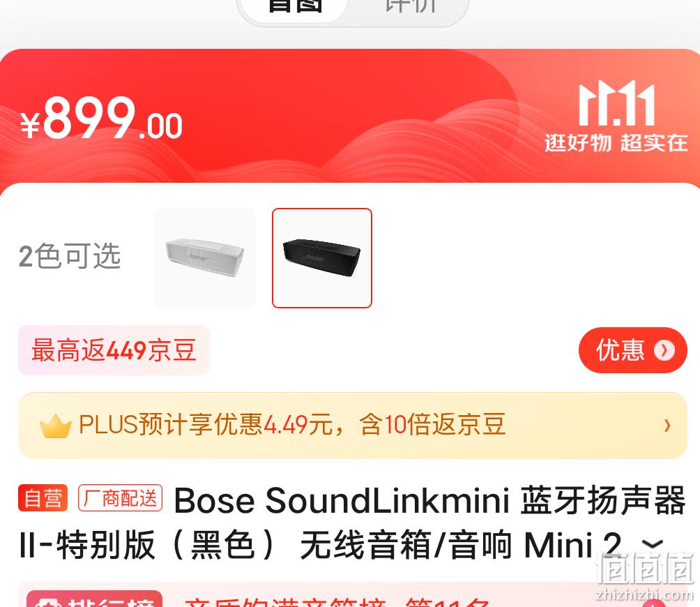This screenshot has width=700, height=607.
Task: Click the 2色可选 color options label
Action: click(x=70, y=256)
